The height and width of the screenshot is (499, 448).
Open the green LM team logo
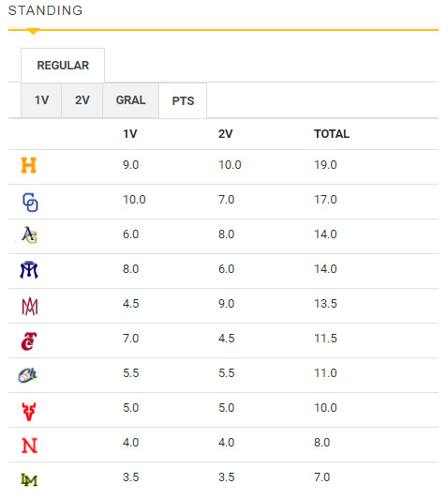click(29, 480)
